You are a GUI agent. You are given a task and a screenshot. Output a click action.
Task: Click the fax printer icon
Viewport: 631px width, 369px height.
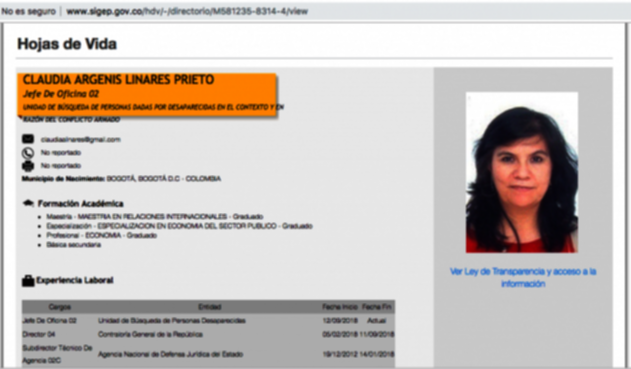pyautogui.click(x=28, y=166)
